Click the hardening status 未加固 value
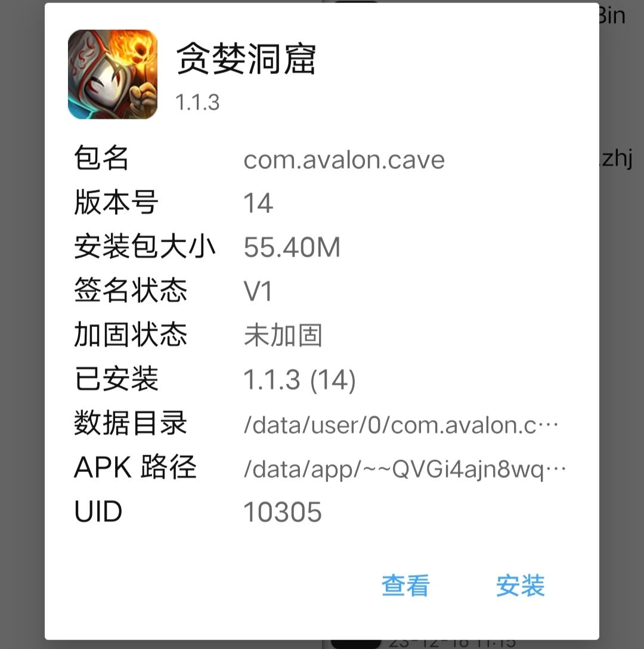The width and height of the screenshot is (644, 649). (283, 335)
